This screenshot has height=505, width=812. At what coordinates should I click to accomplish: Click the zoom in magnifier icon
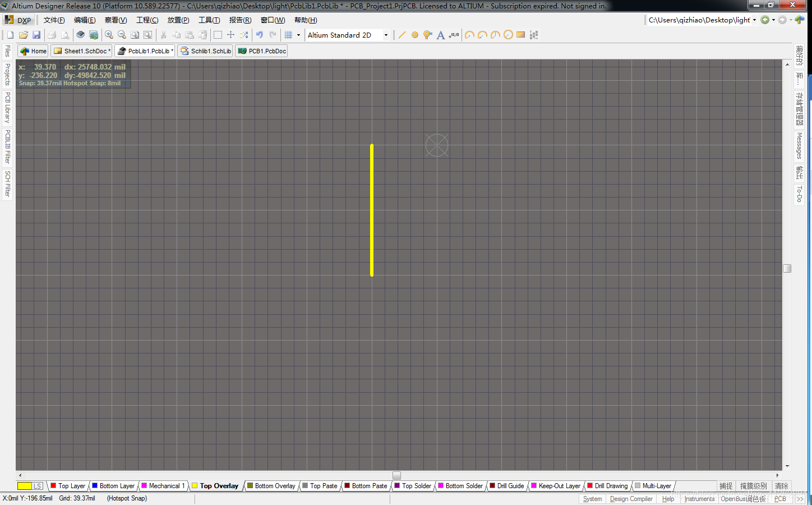coord(109,35)
